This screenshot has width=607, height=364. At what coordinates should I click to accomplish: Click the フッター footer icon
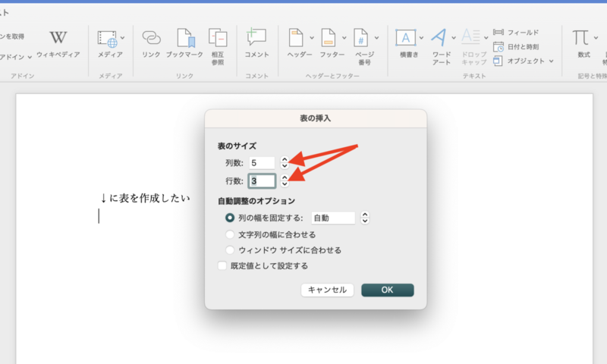point(329,38)
